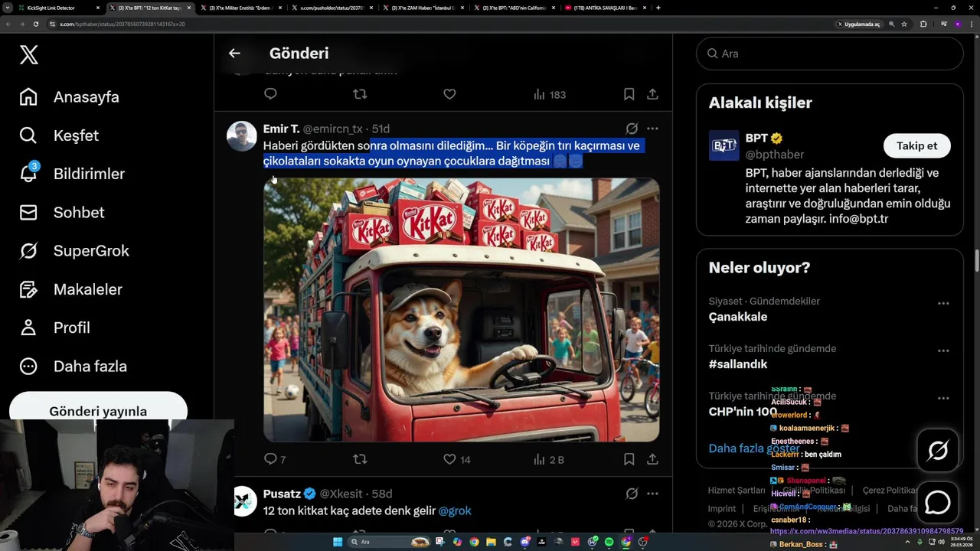Open options for #sallandık trend
The height and width of the screenshot is (551, 980).
pos(943,350)
